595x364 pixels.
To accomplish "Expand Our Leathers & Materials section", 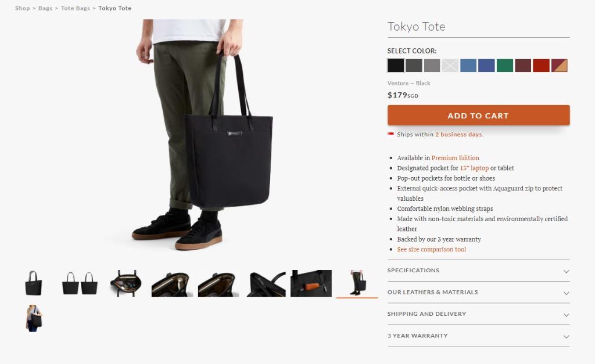I will click(x=479, y=293).
